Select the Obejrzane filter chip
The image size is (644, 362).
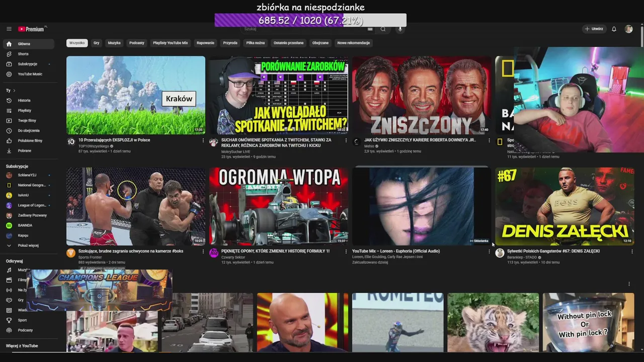(x=320, y=43)
